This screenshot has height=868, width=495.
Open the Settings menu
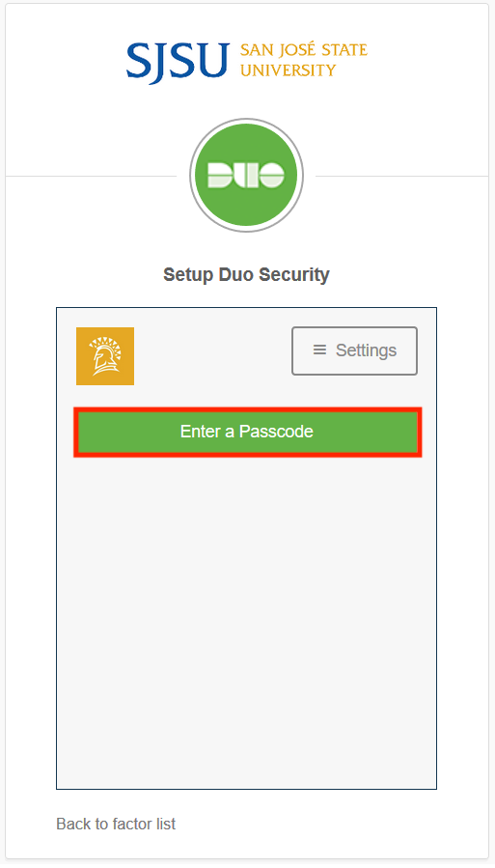point(354,350)
